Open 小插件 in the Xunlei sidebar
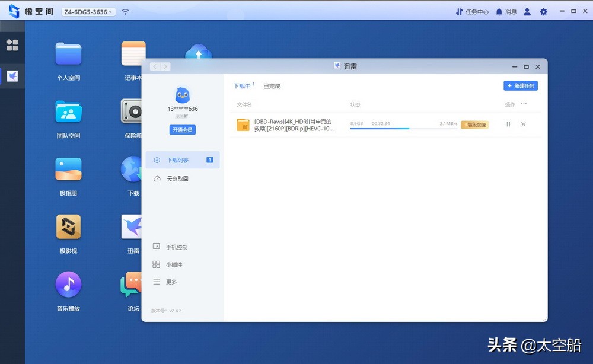Image resolution: width=593 pixels, height=364 pixels. [168, 264]
